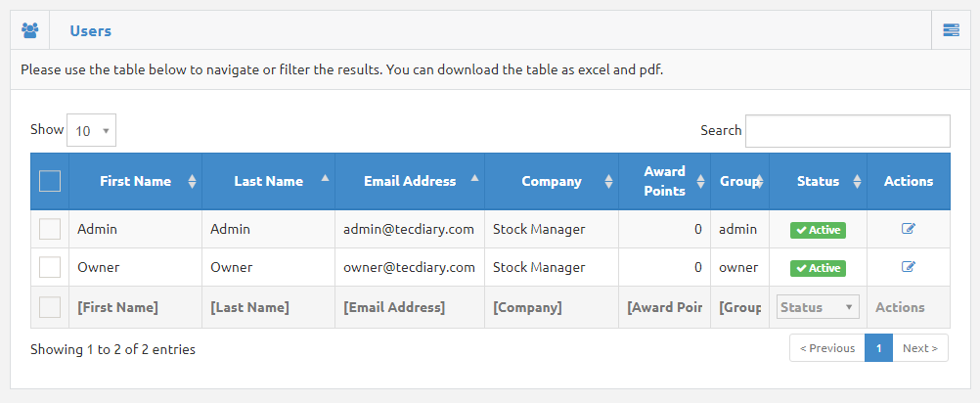Sort by Email Address column header

coord(409,181)
